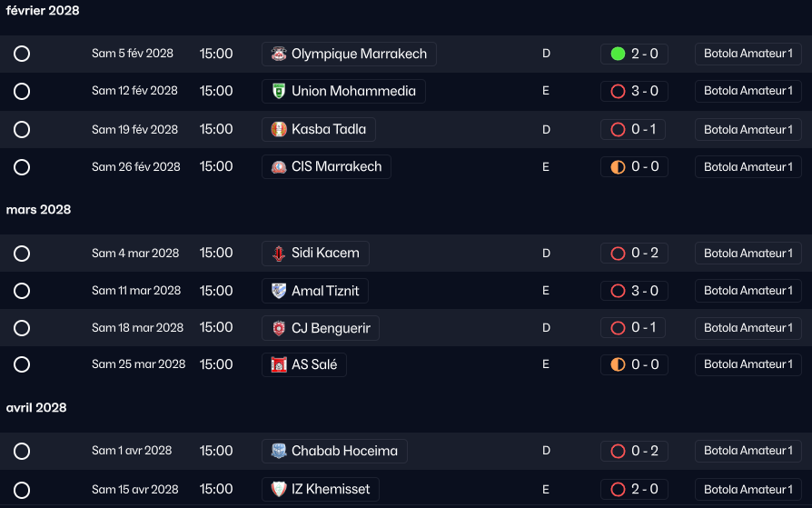Click the Amal Tiznit shield logo

(279, 291)
